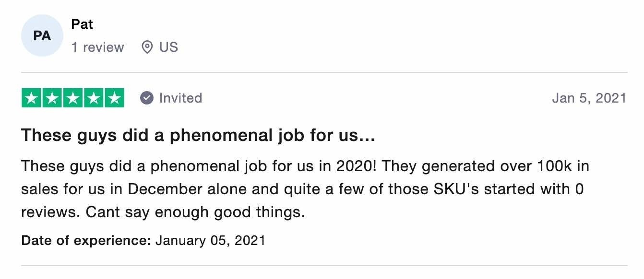The width and height of the screenshot is (644, 279).
Task: Click the Invited label text
Action: [180, 98]
